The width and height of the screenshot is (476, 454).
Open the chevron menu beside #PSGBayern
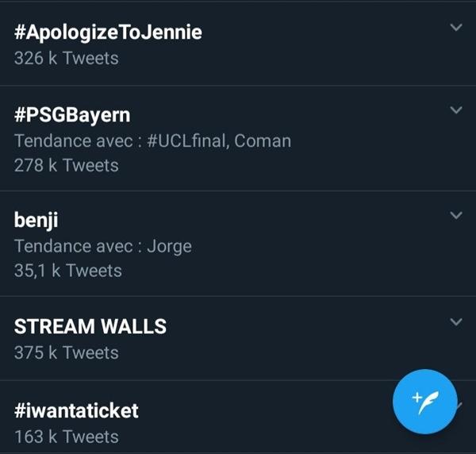455,110
